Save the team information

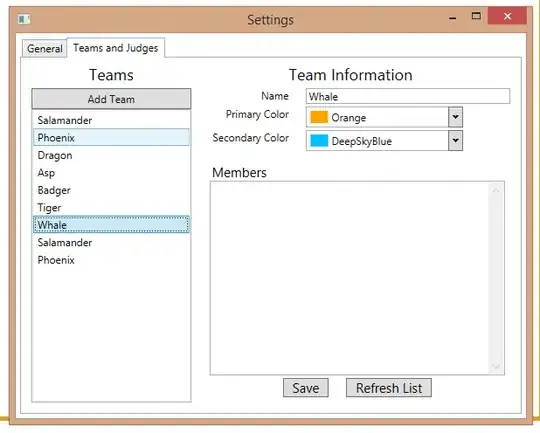click(x=306, y=388)
